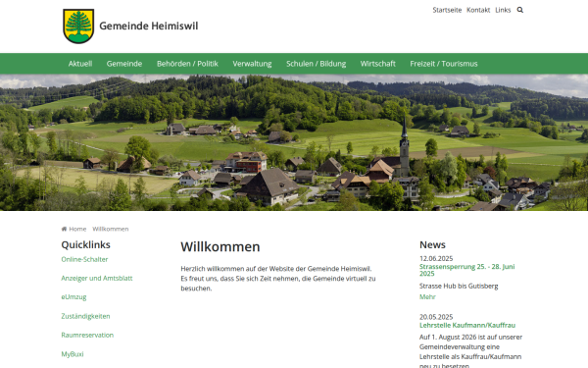Open the MyBuxi quicklink
The width and height of the screenshot is (588, 368).
[x=73, y=353]
